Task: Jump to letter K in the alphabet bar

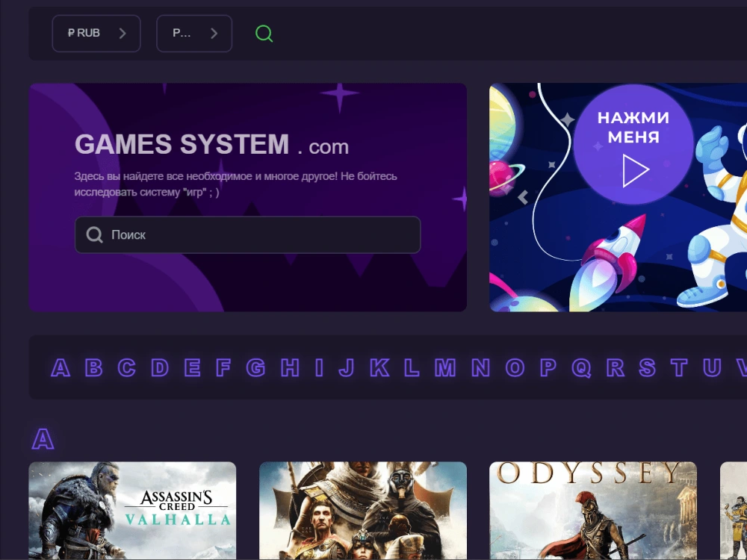Action: (379, 367)
